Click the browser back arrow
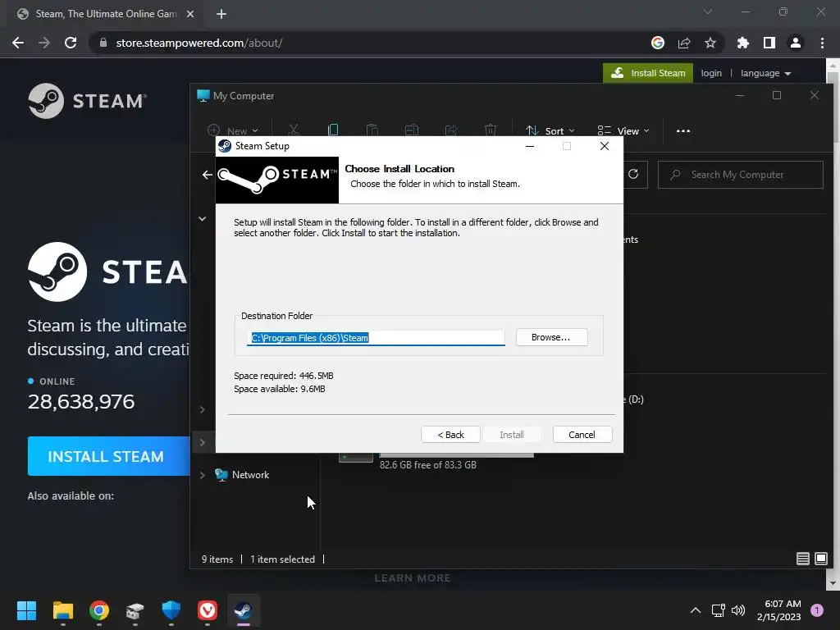 point(18,43)
